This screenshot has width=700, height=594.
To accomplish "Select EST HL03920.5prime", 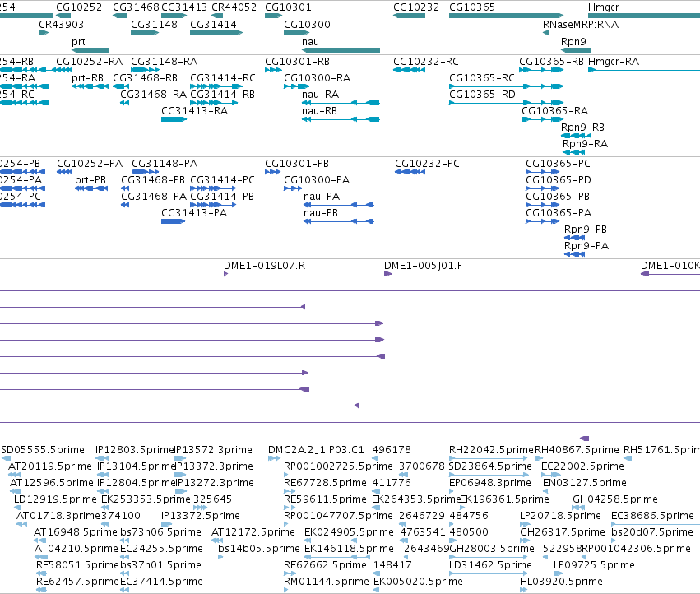I will [561, 582].
